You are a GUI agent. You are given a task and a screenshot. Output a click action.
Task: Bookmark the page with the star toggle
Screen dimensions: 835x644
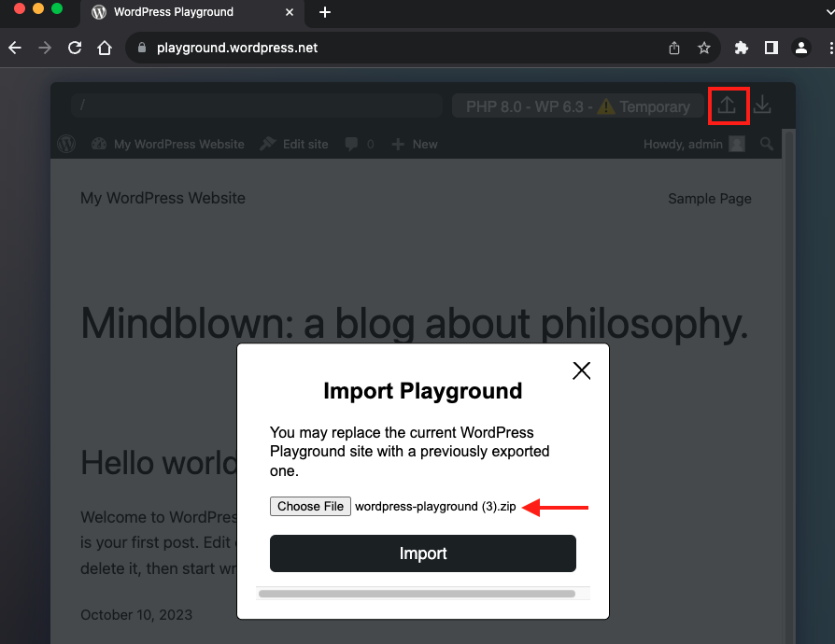point(704,48)
